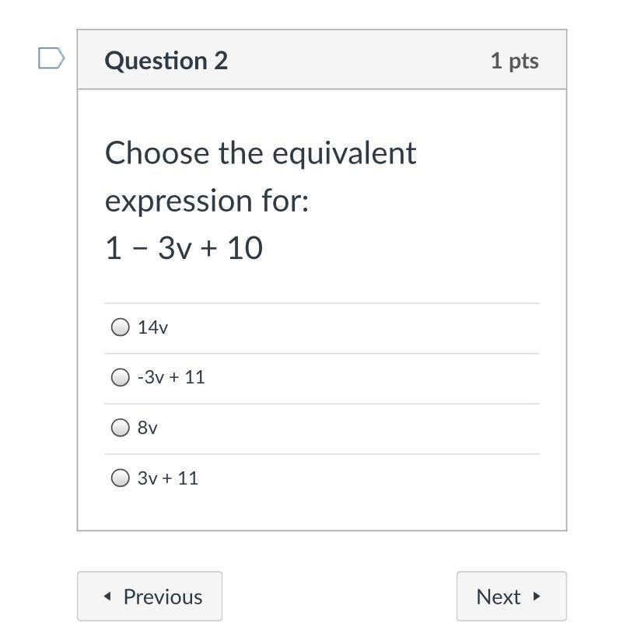Go to the Previous question
The height and width of the screenshot is (644, 644).
[149, 597]
